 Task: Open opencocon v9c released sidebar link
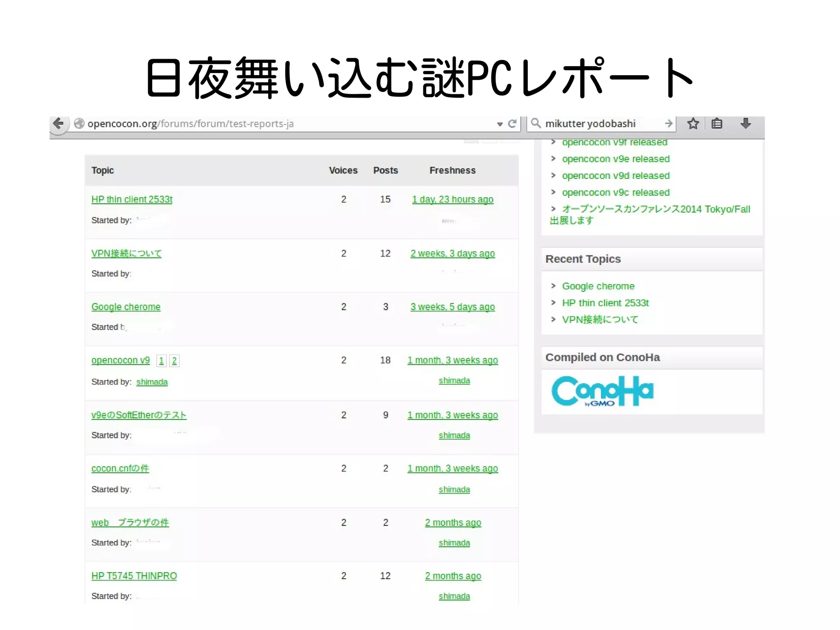pos(616,192)
